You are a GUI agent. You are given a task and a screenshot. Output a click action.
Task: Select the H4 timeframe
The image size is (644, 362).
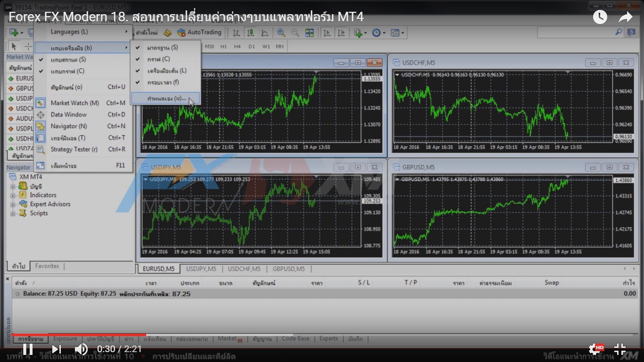pos(237,46)
